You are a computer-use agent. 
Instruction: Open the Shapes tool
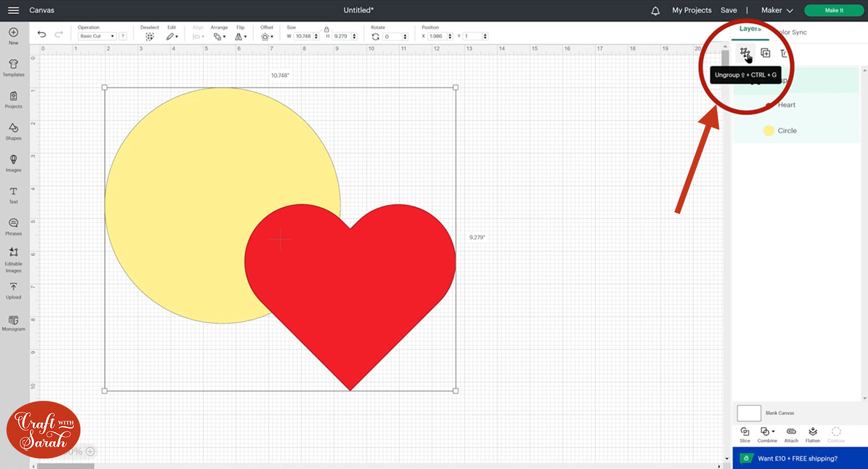(x=13, y=131)
